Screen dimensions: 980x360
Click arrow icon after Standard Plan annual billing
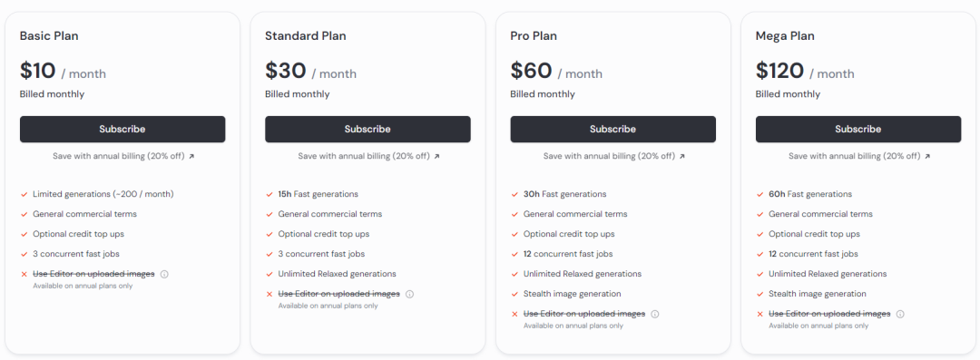click(x=436, y=156)
